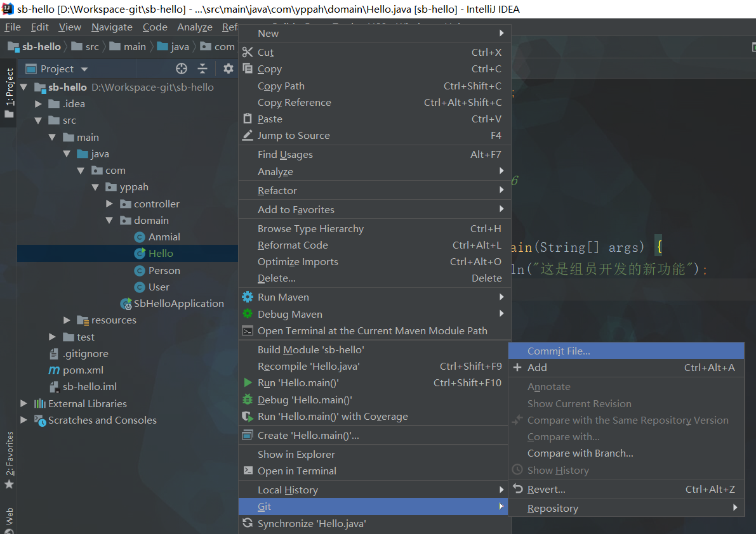Open Repository submenu under Git
This screenshot has height=534, width=756.
point(552,508)
